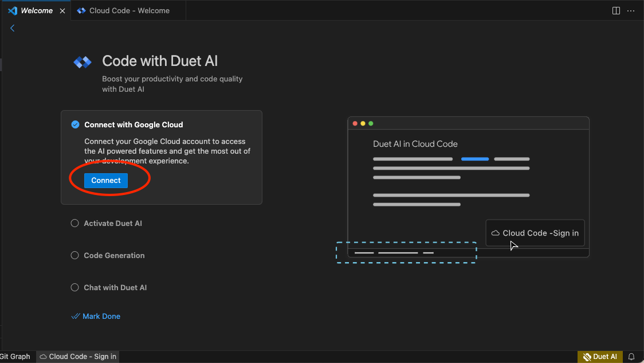The height and width of the screenshot is (363, 644).
Task: Click Cloud Code - Sign in status item
Action: [78, 357]
